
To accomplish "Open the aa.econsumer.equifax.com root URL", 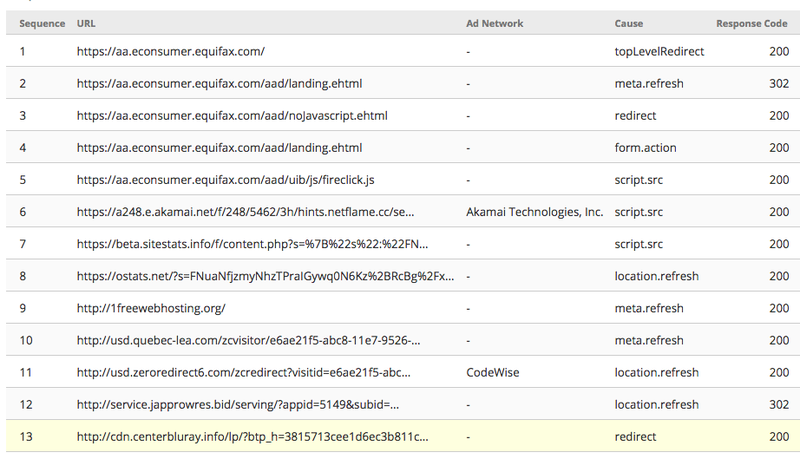I will click(x=170, y=51).
